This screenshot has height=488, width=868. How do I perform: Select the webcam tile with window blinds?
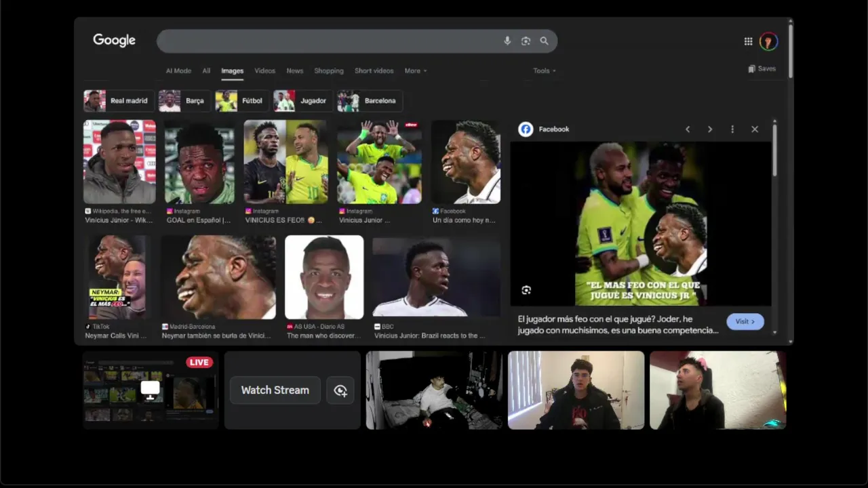[576, 390]
